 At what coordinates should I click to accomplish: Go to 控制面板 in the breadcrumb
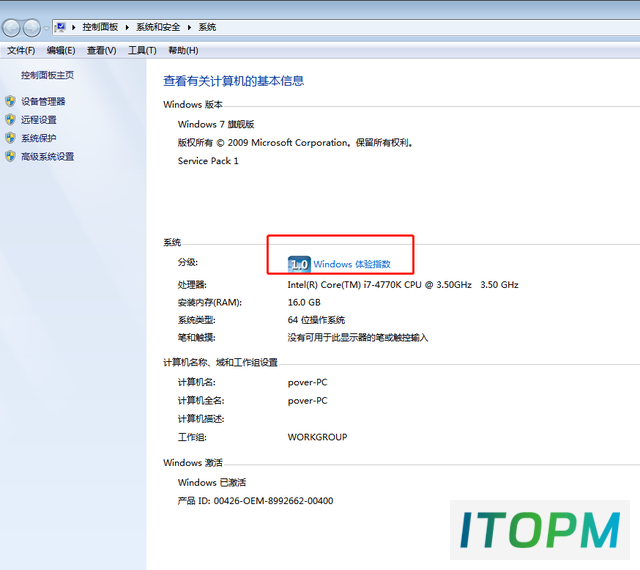click(x=100, y=27)
